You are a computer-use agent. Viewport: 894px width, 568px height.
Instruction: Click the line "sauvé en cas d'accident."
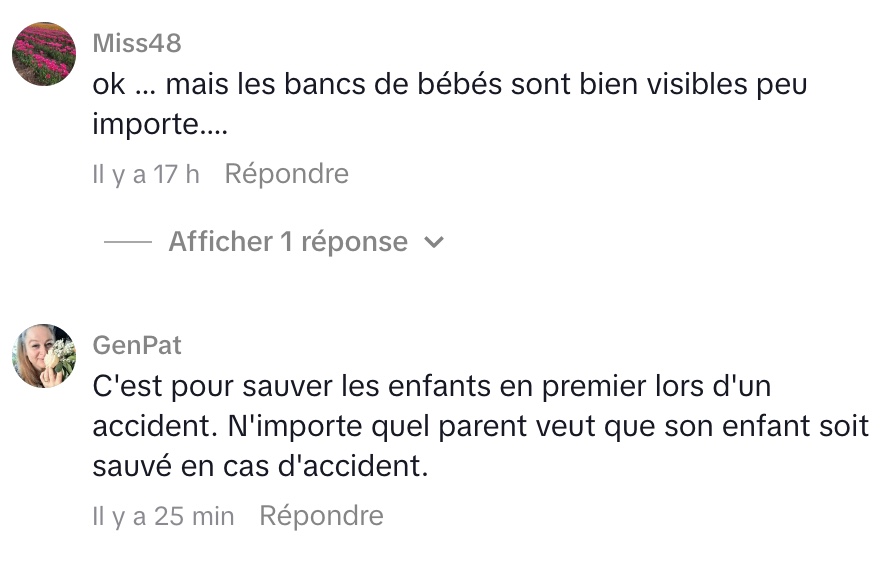click(260, 468)
